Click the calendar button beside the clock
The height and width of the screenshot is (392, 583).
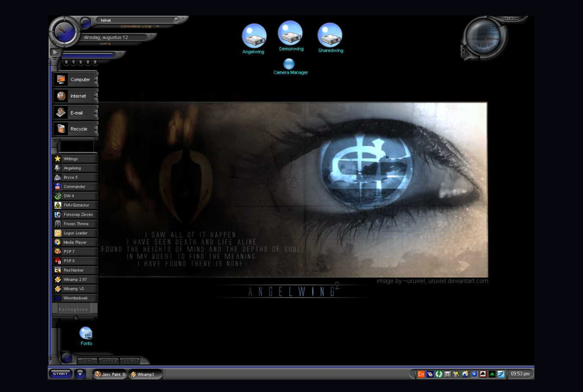click(x=85, y=22)
